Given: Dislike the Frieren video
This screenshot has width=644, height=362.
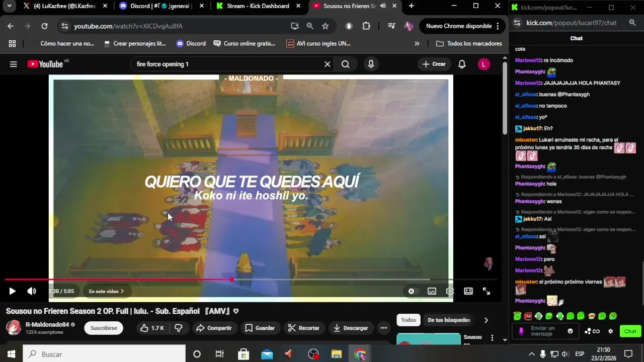Looking at the screenshot, I should (178, 328).
